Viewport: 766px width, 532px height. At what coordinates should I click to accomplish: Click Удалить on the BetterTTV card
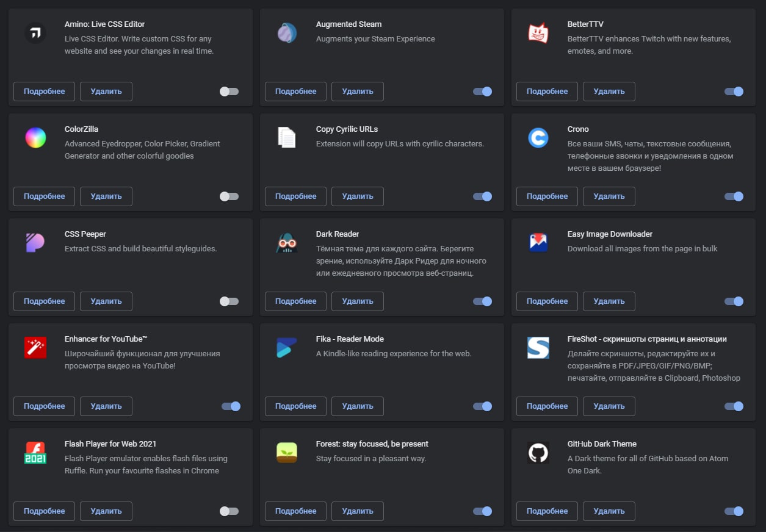pyautogui.click(x=609, y=92)
